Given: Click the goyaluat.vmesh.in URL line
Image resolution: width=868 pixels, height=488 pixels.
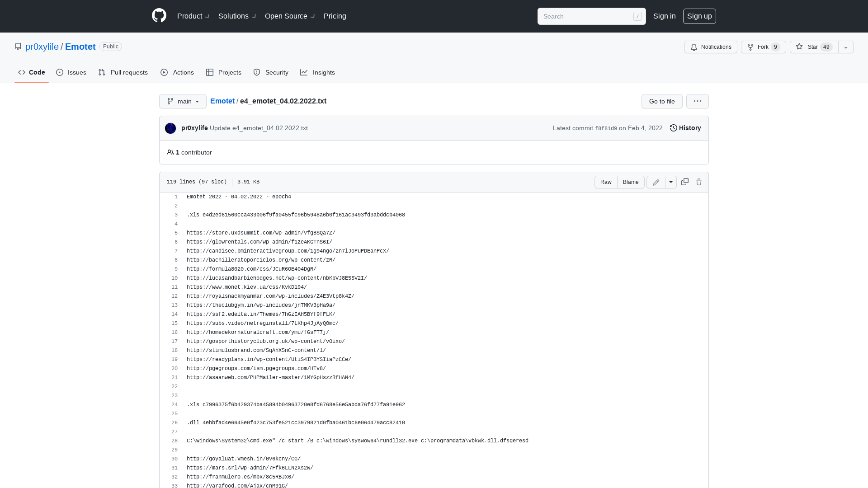Looking at the screenshot, I should [x=244, y=459].
